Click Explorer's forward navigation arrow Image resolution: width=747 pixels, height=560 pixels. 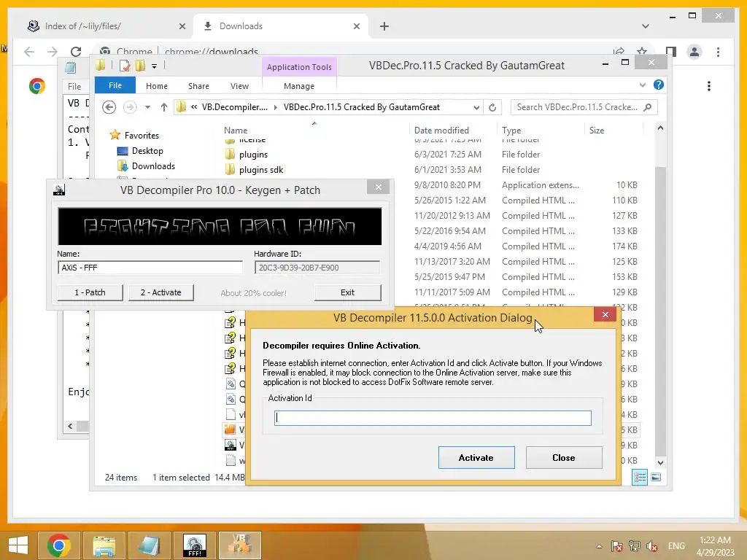coord(130,107)
